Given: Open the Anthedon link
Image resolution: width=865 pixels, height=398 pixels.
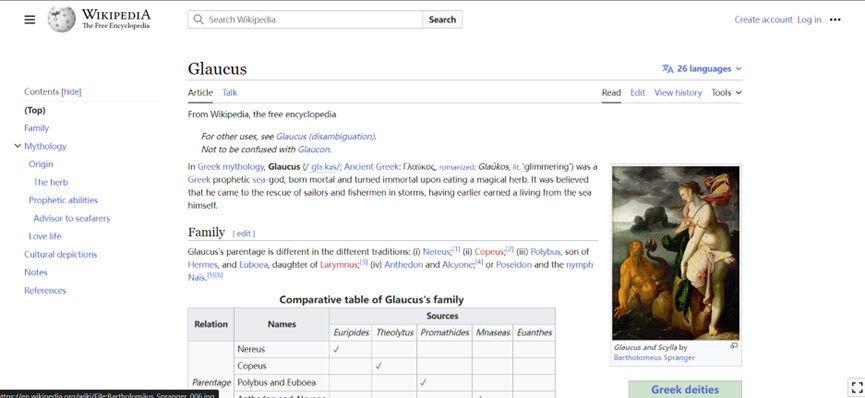Looking at the screenshot, I should pos(403,265).
